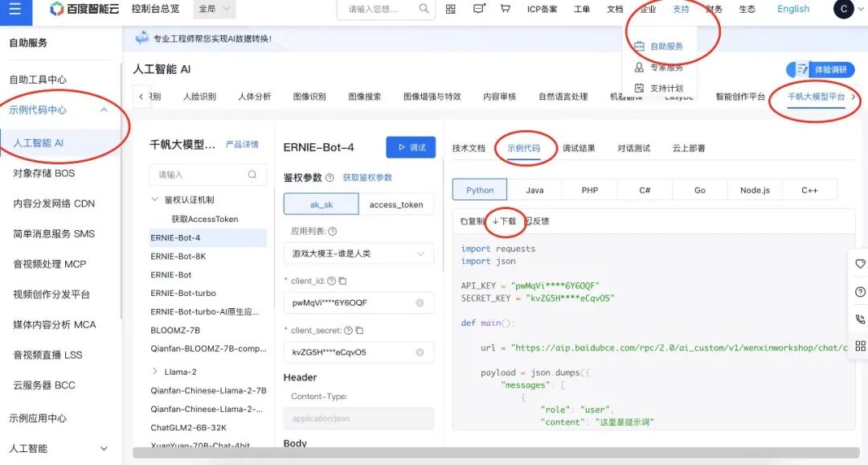Select the Python code language tab
The image size is (868, 465).
pyautogui.click(x=479, y=190)
